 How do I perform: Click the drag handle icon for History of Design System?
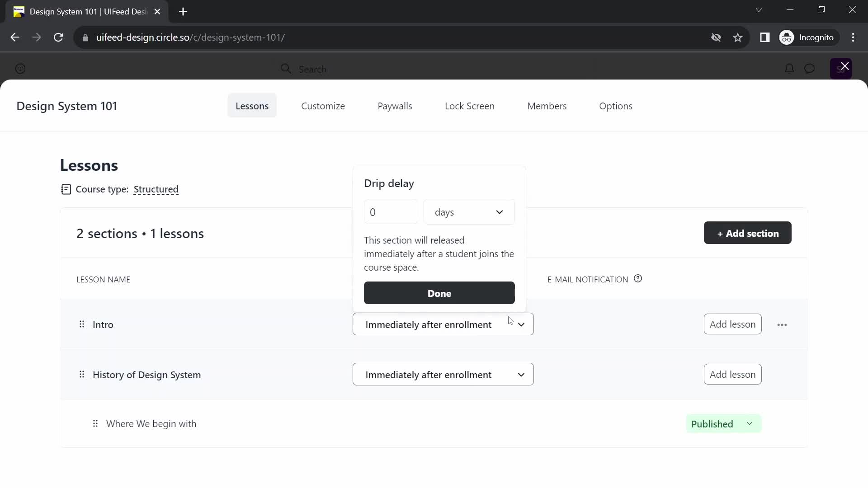click(82, 374)
